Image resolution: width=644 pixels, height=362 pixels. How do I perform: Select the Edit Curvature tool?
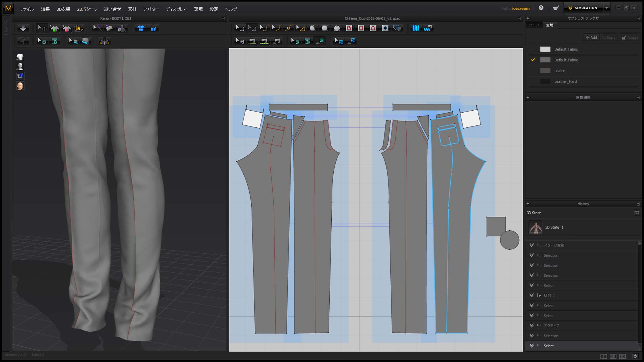pyautogui.click(x=264, y=28)
